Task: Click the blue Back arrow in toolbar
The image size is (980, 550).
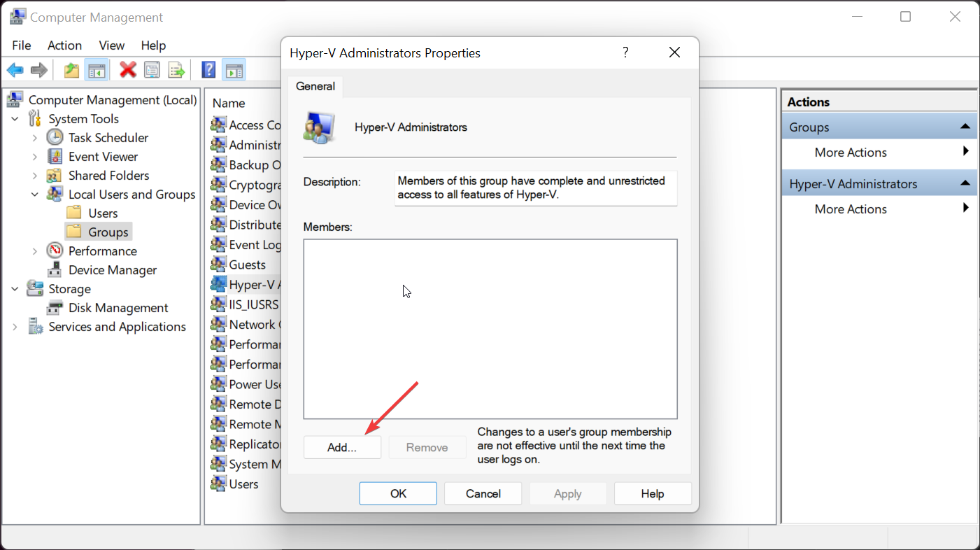Action: click(x=15, y=70)
